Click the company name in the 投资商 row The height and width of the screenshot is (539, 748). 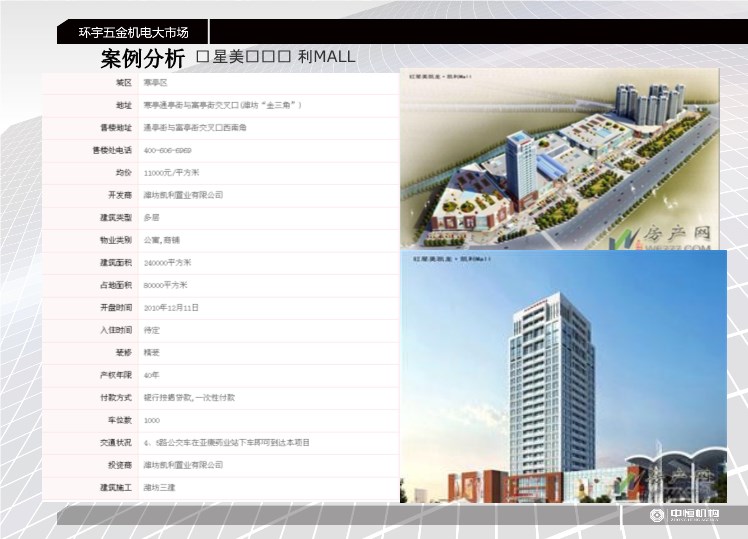click(183, 465)
